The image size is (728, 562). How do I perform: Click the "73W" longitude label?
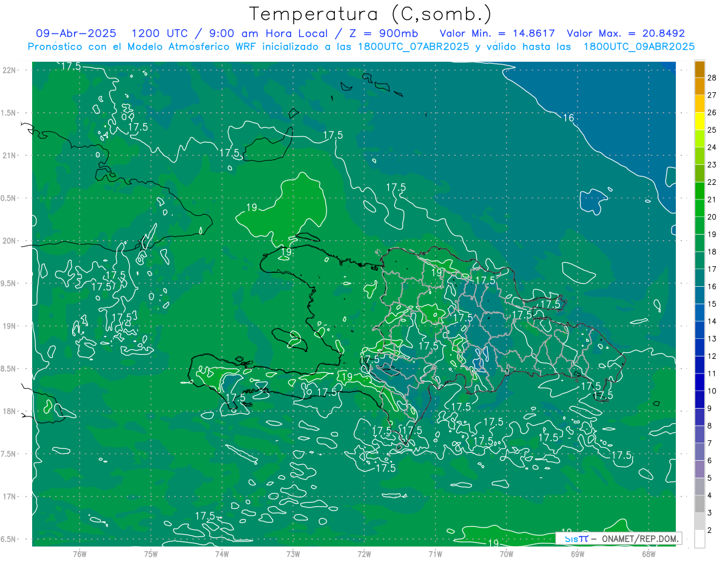click(x=293, y=554)
